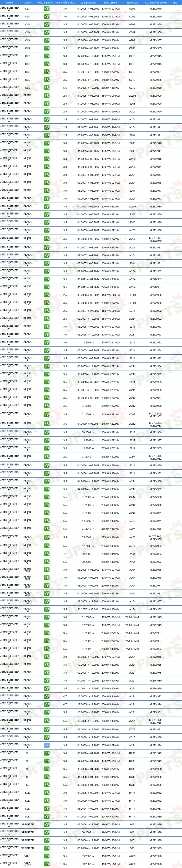Click engine code M 272.991
182x868 pixels.
[155, 593]
